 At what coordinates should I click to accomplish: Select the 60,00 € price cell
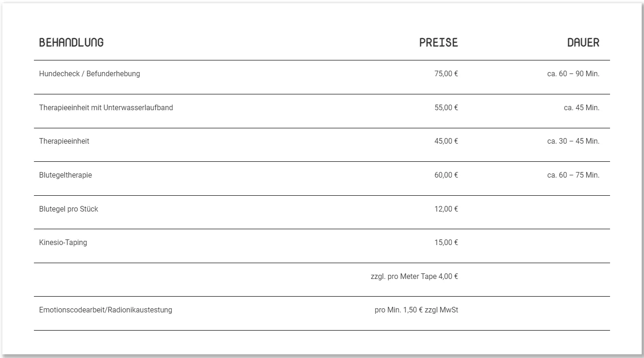point(446,175)
